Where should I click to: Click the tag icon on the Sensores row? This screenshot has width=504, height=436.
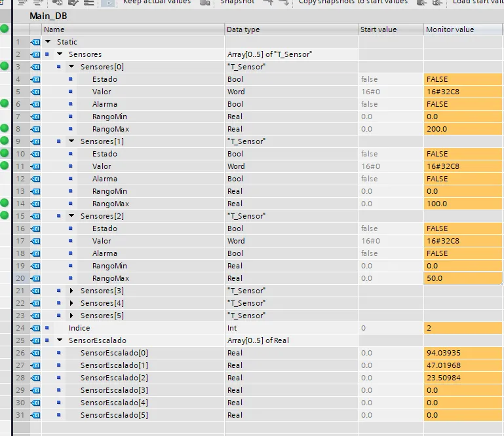(35, 54)
